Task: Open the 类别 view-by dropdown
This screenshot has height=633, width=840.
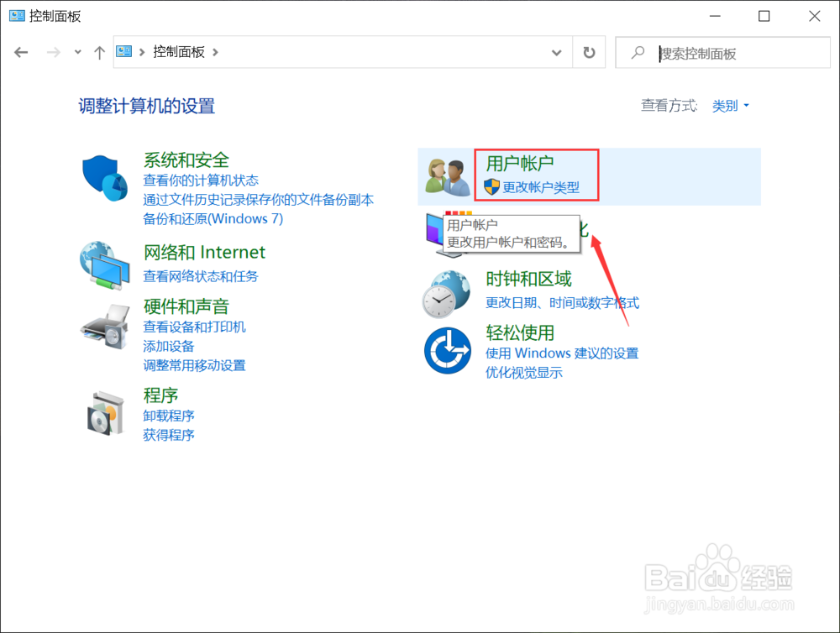Action: click(730, 106)
